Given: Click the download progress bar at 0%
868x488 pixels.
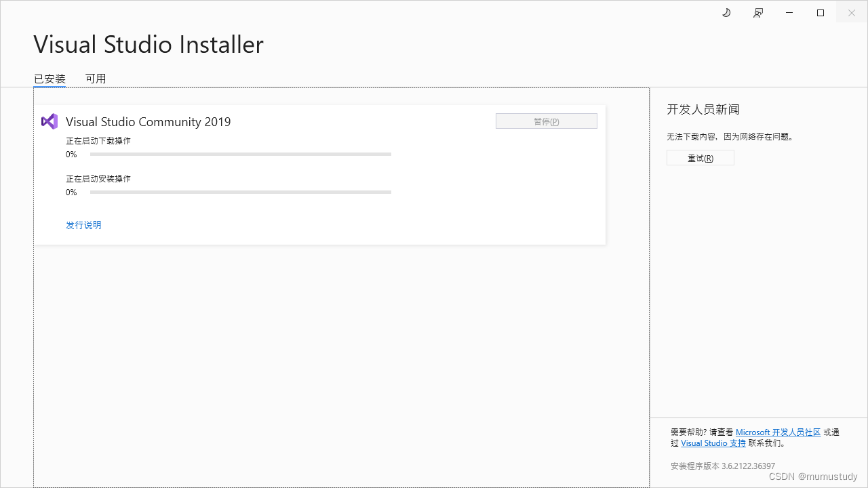Looking at the screenshot, I should click(240, 154).
